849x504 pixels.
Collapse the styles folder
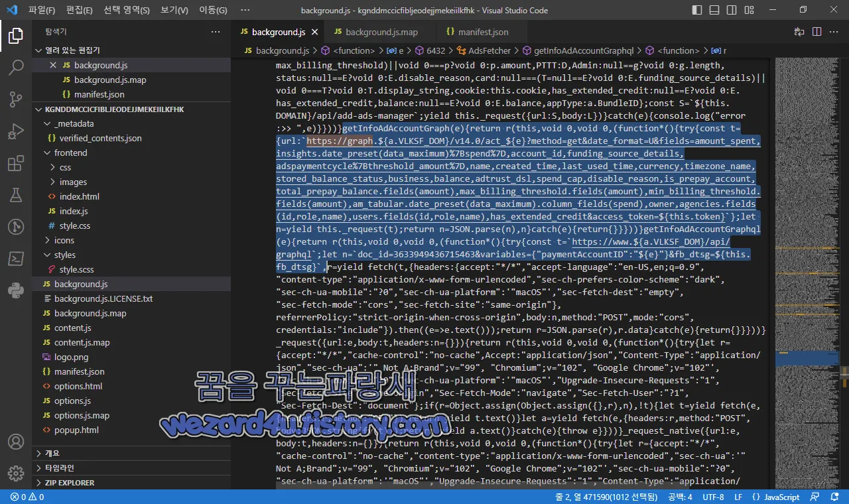(131, 255)
